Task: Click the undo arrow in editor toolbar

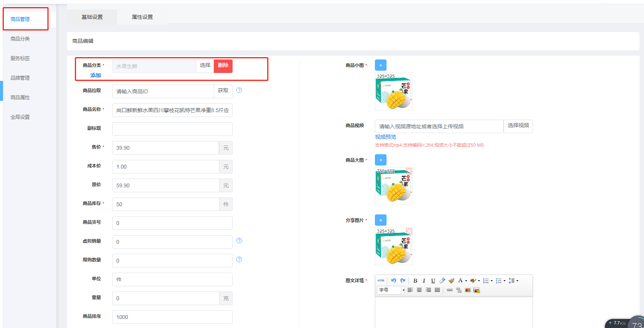Action: click(394, 281)
